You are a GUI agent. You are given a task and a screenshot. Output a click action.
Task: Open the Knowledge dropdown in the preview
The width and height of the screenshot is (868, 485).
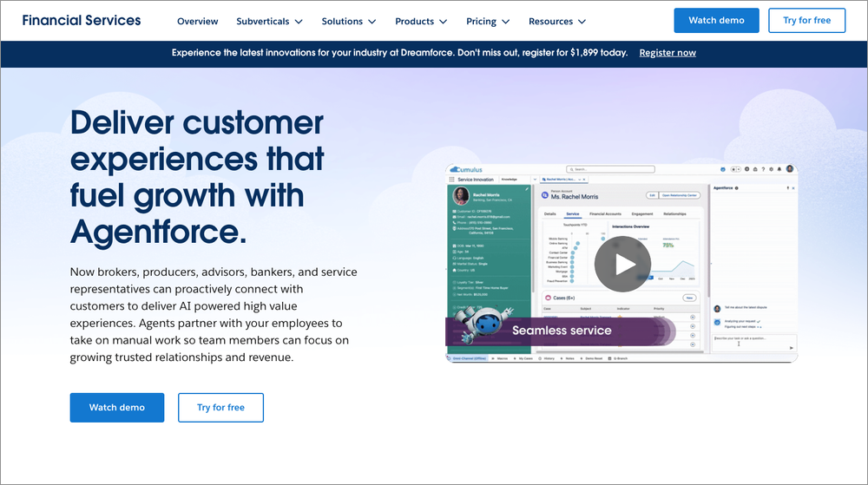click(x=535, y=180)
